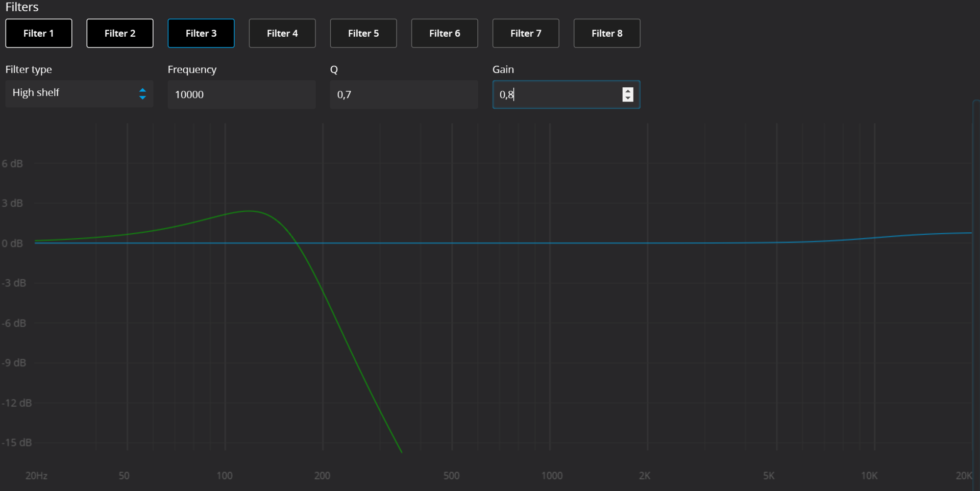
Task: Toggle Filter 2 on or off
Action: [x=120, y=33]
